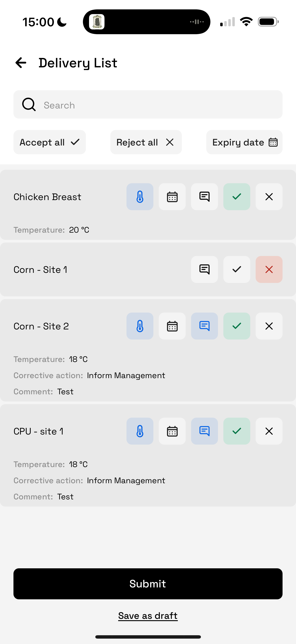Tap the Save as draft link
Screen dimensions: 296x644
click(148, 615)
